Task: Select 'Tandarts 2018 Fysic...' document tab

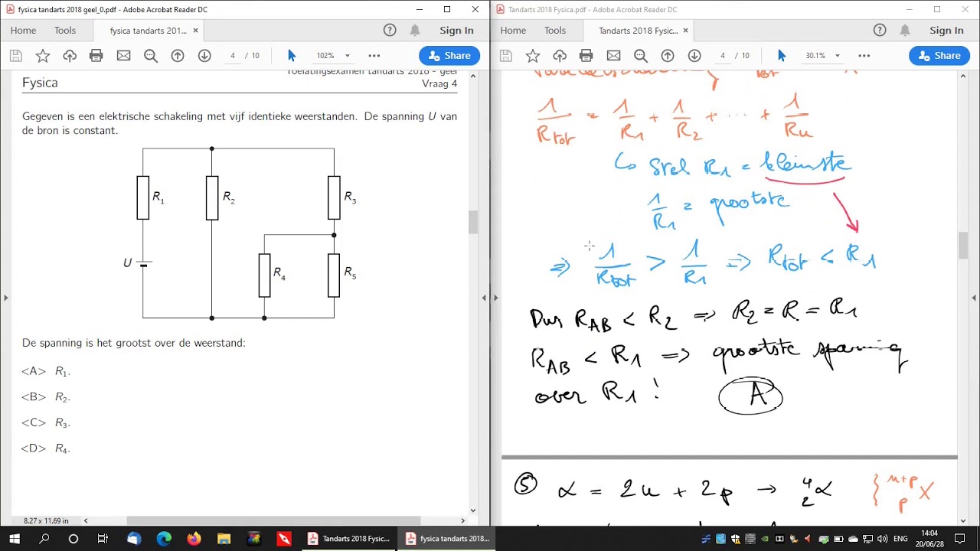Action: coord(638,31)
